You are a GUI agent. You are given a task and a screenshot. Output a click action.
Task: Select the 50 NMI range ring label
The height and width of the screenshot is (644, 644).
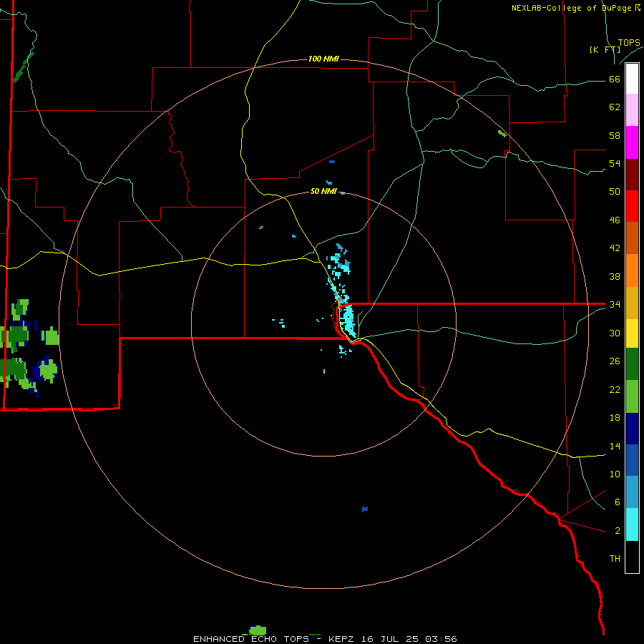click(x=323, y=191)
